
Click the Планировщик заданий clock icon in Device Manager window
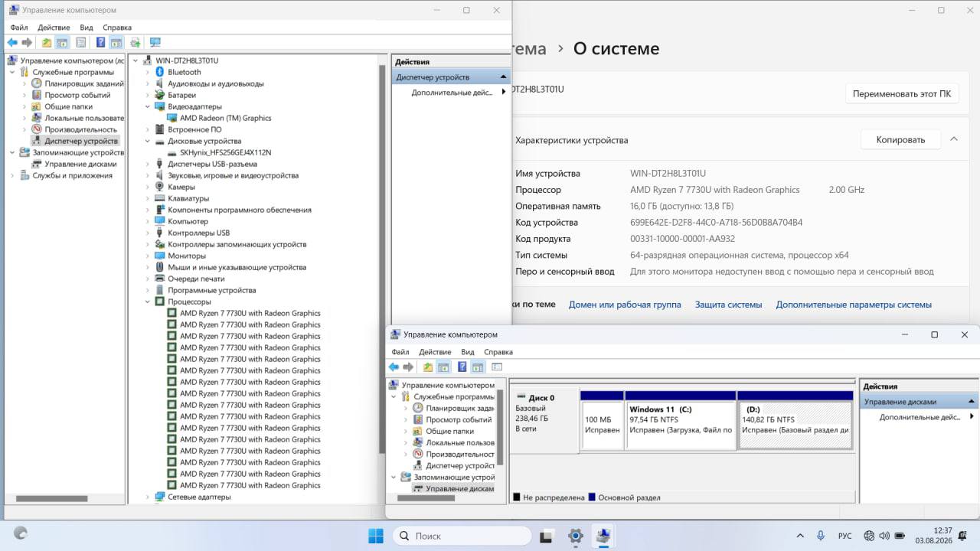[37, 83]
